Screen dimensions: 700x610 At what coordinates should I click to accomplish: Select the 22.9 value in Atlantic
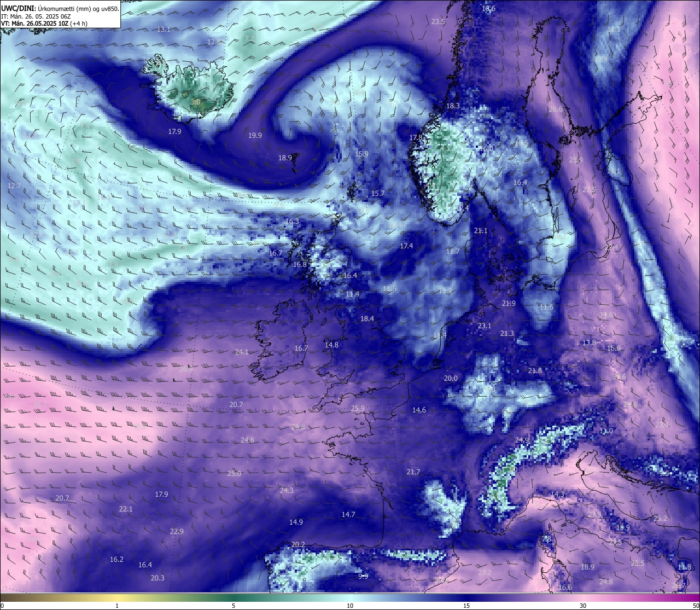pos(177,531)
